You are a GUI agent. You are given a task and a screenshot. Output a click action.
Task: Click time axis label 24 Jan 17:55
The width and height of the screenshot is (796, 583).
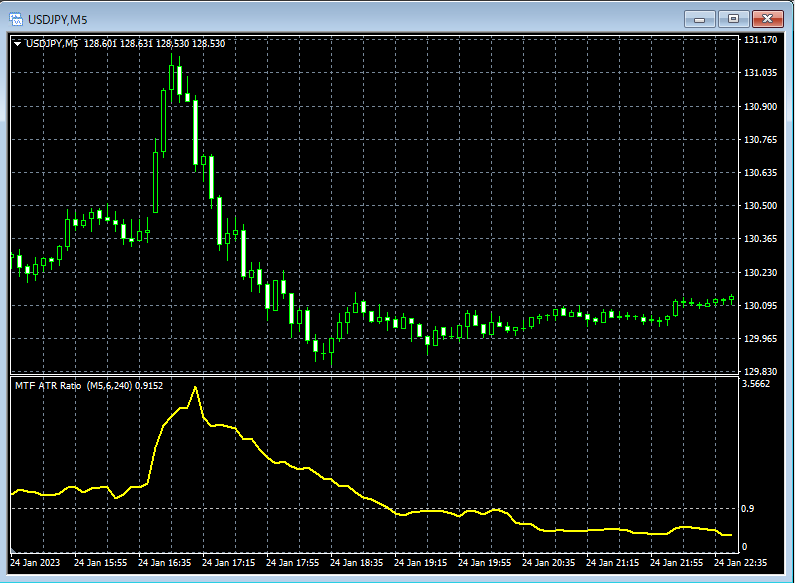[x=292, y=563]
